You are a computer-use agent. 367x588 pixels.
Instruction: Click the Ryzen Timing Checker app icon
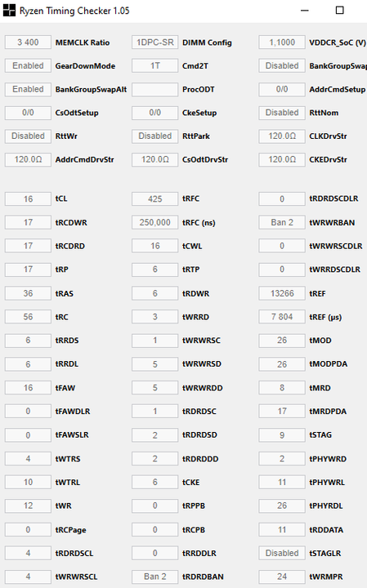(9, 11)
